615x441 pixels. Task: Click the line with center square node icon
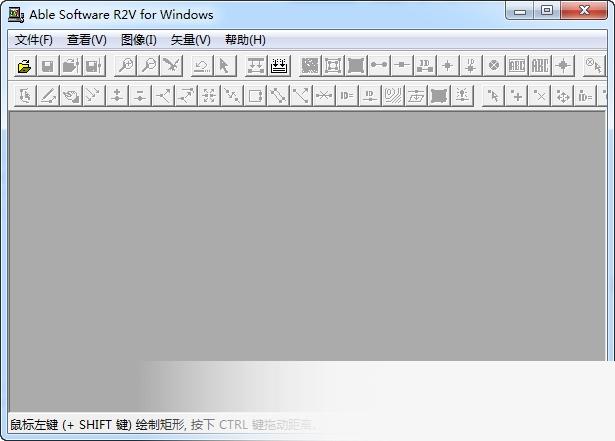pyautogui.click(x=402, y=66)
